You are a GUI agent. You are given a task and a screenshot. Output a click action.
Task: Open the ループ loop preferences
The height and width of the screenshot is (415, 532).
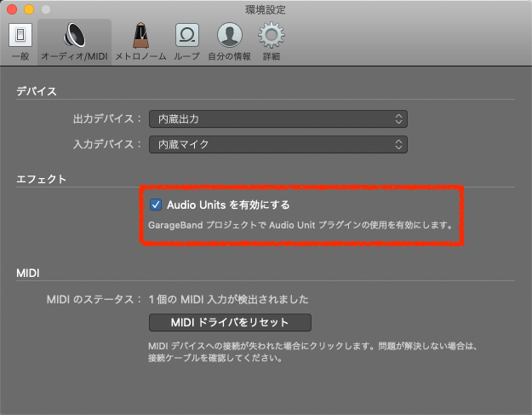click(187, 42)
